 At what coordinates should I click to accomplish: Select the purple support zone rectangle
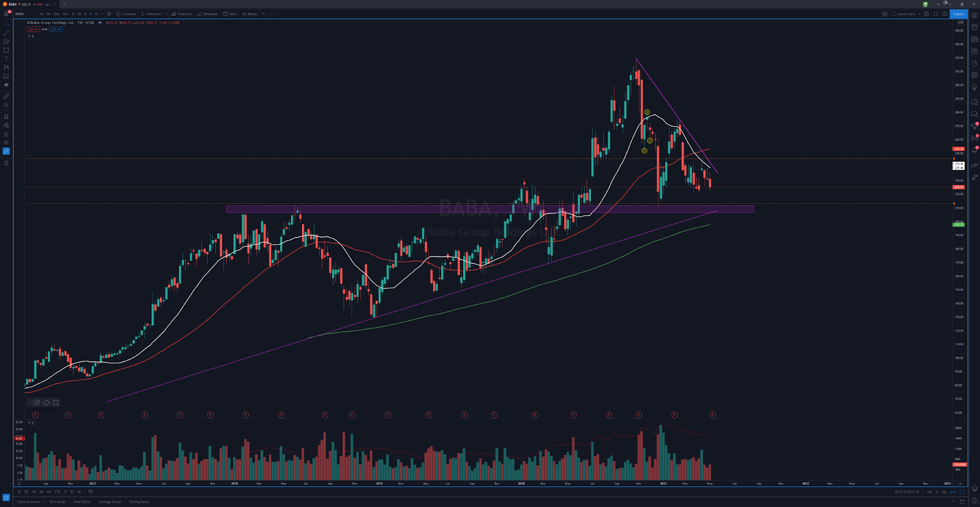(490, 209)
